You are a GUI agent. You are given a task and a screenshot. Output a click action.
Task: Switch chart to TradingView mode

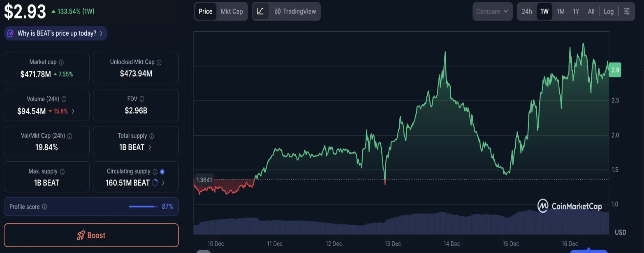coord(295,12)
